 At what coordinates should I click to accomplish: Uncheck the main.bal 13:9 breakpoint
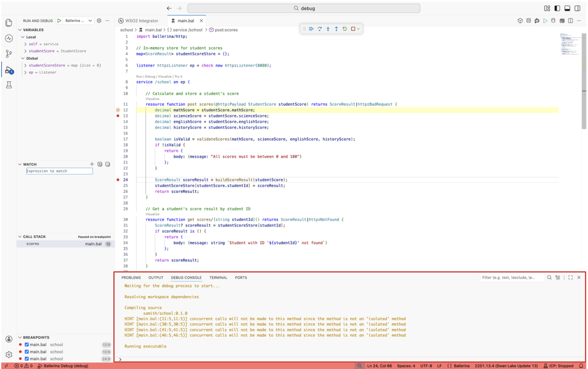(x=27, y=352)
